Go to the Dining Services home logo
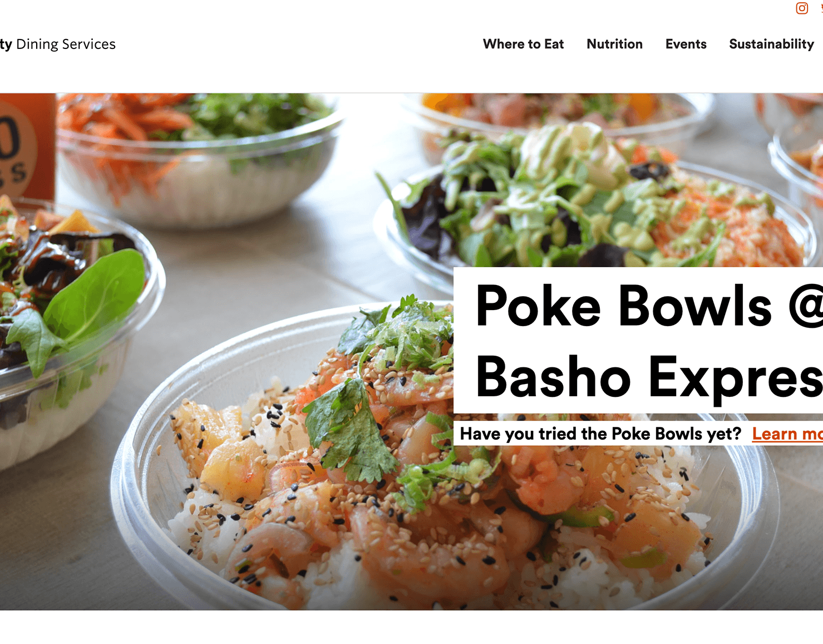This screenshot has height=644, width=823. 58,44
